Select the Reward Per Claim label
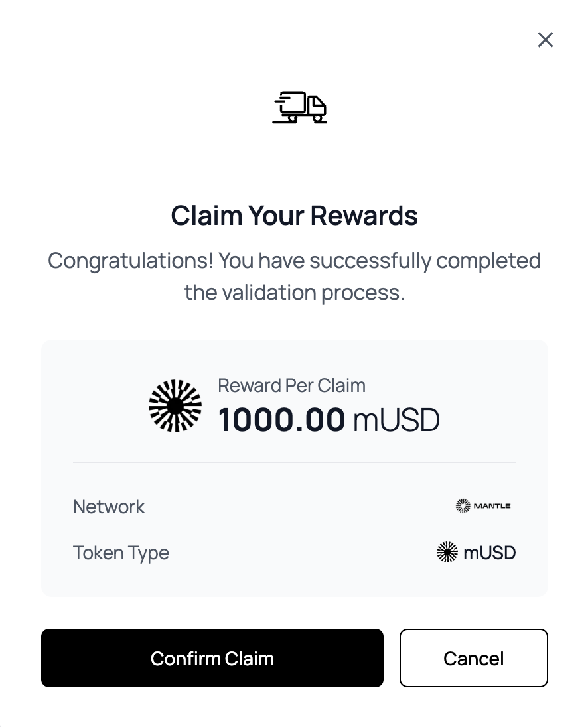This screenshot has width=588, height=727. point(291,385)
